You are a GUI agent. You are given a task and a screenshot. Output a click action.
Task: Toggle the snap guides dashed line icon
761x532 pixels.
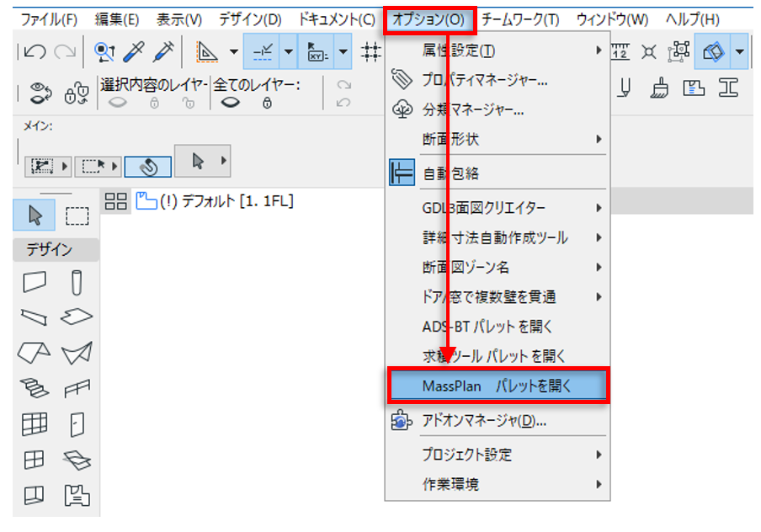[x=263, y=51]
